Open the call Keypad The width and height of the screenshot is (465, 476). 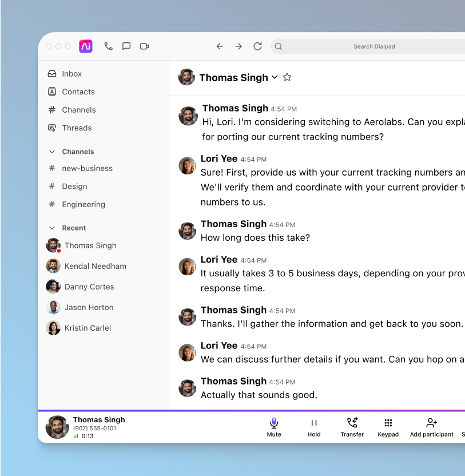point(388,427)
